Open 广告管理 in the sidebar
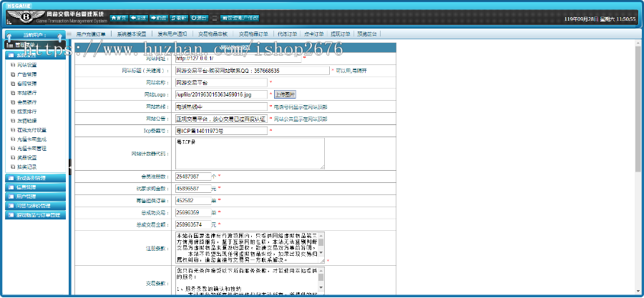644x298 pixels. [27, 74]
